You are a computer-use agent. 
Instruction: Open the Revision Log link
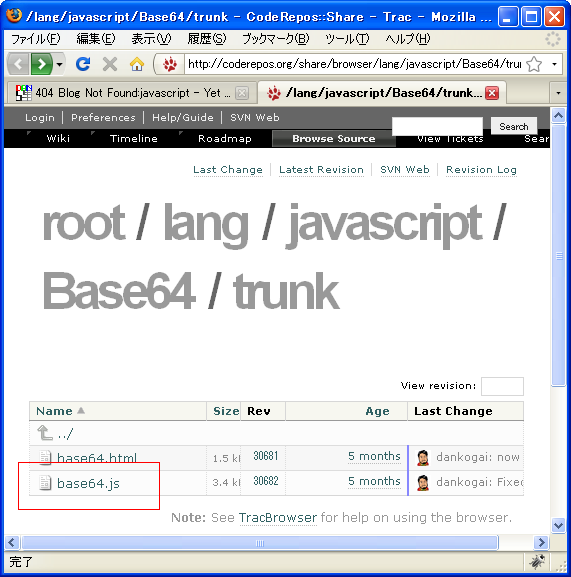(x=481, y=170)
